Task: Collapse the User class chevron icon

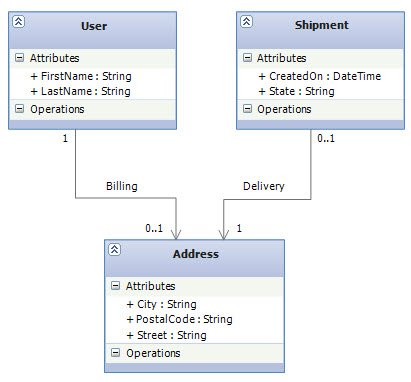Action: click(x=19, y=22)
